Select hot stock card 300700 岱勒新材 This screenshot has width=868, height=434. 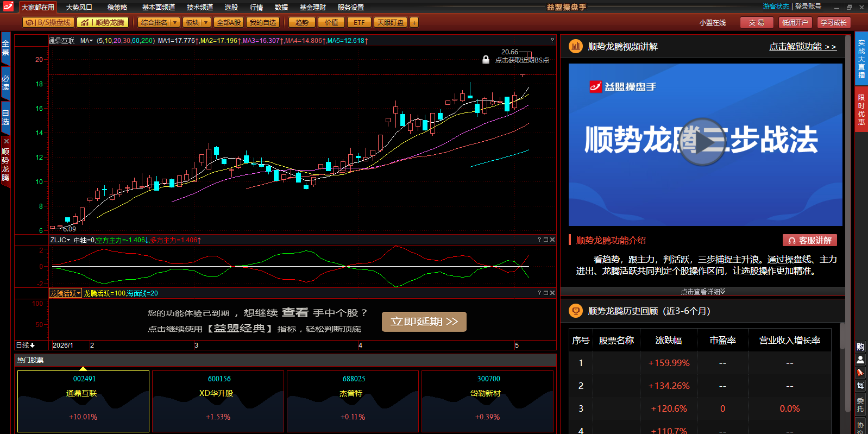[x=488, y=401]
